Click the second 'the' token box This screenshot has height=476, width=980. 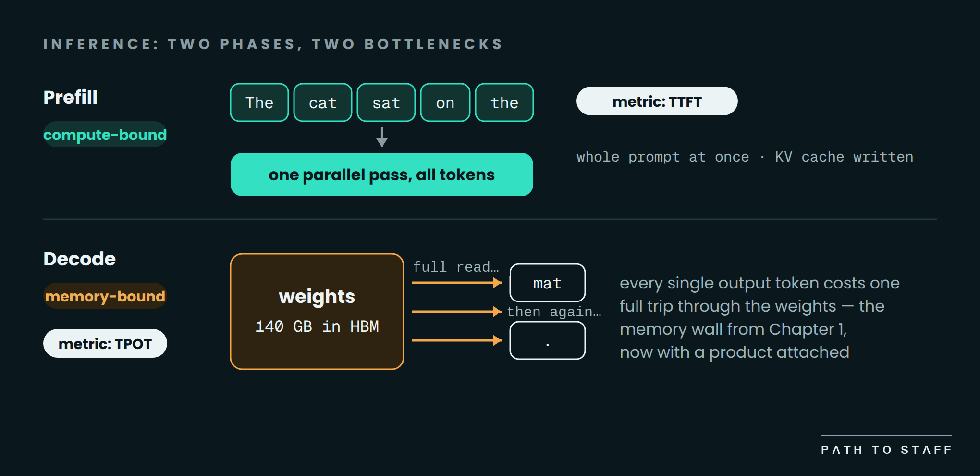504,102
